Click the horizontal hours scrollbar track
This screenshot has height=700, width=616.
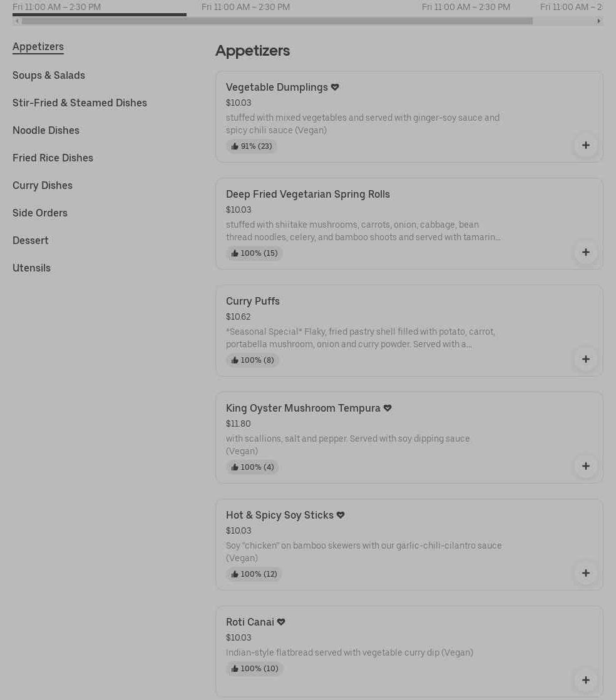(x=563, y=21)
